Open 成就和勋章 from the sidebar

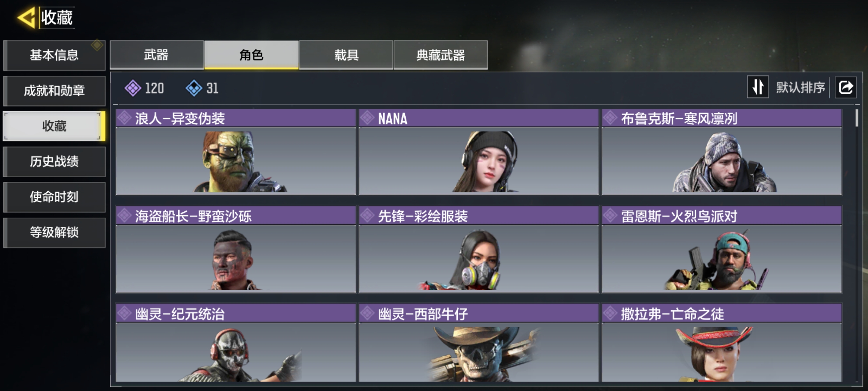pyautogui.click(x=54, y=91)
